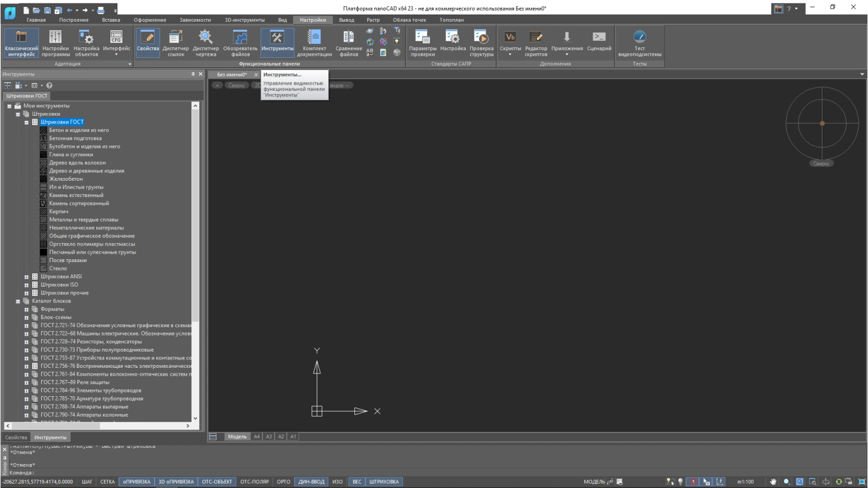The image size is (868, 488).
Task: Switch to the Вставка ribbon tab
Action: tap(111, 20)
